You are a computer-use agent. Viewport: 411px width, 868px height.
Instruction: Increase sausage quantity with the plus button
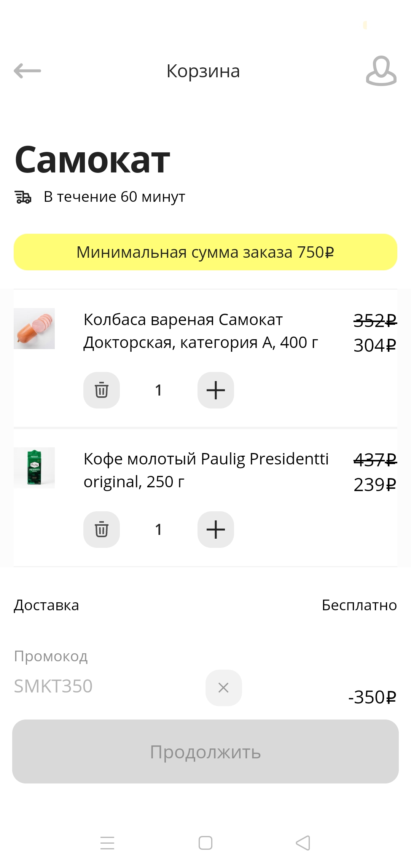point(216,390)
